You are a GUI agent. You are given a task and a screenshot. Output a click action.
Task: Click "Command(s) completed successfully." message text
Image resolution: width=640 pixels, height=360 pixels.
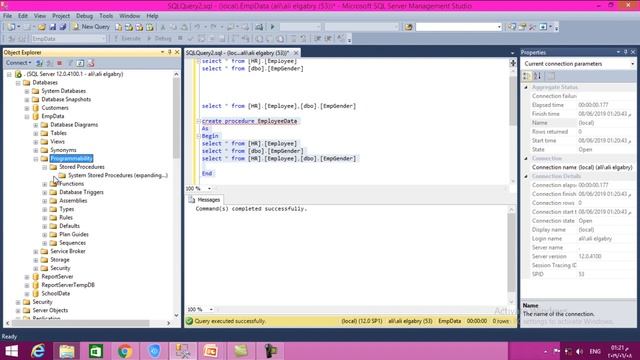coord(251,209)
